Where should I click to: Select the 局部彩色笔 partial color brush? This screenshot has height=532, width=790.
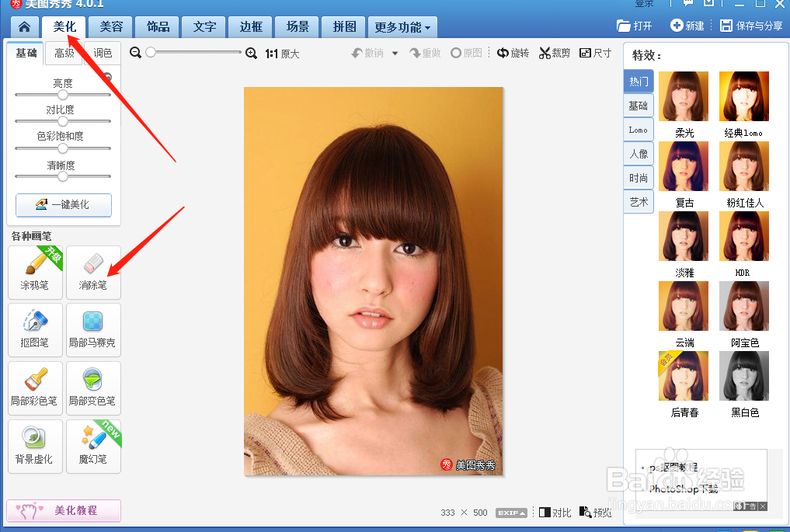[35, 388]
